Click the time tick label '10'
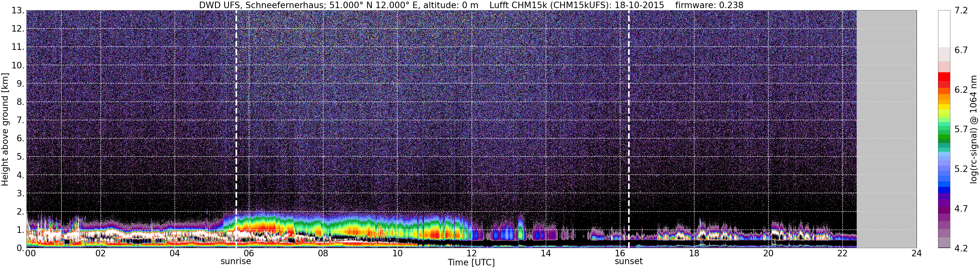980x269 pixels. tap(397, 254)
